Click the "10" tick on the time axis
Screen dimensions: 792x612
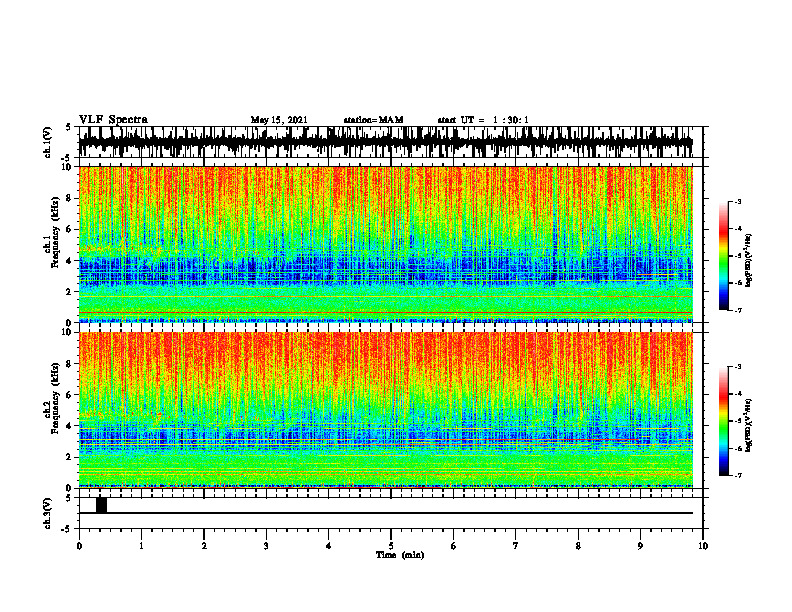click(x=703, y=546)
